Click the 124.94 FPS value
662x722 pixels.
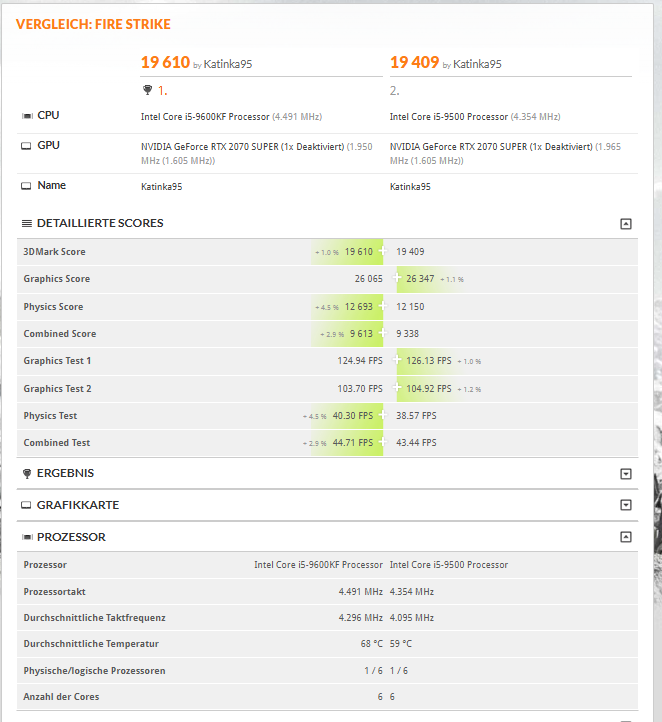coord(360,361)
